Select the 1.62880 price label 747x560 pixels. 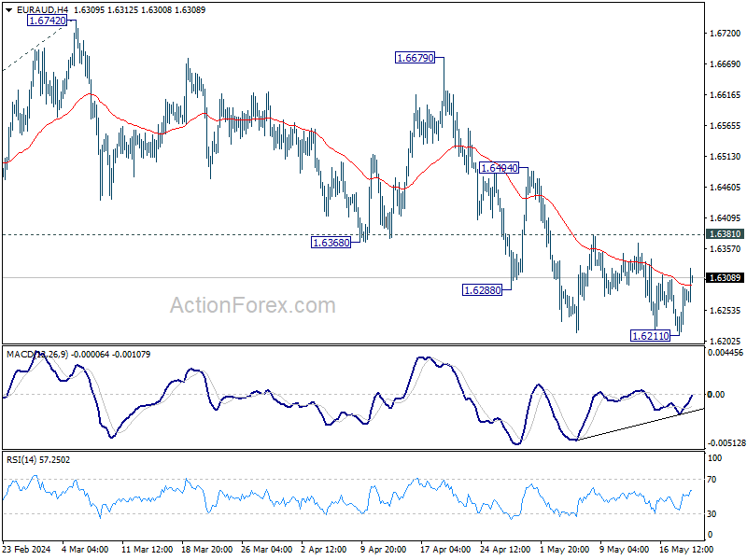(482, 290)
